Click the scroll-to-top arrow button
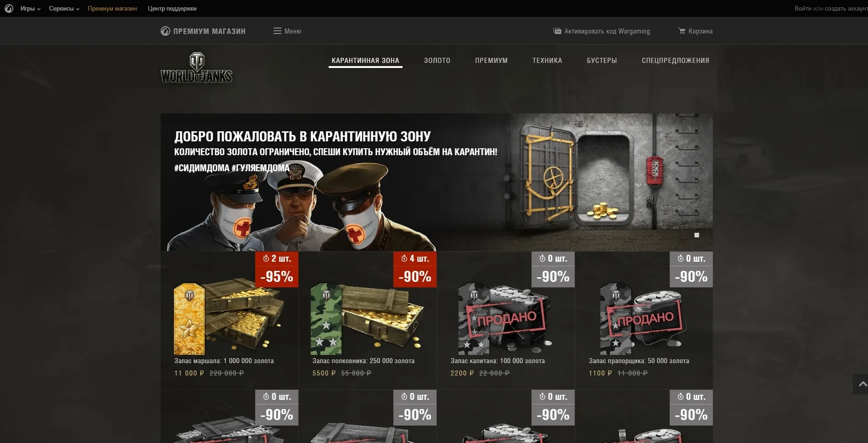This screenshot has width=868, height=443. (x=862, y=384)
